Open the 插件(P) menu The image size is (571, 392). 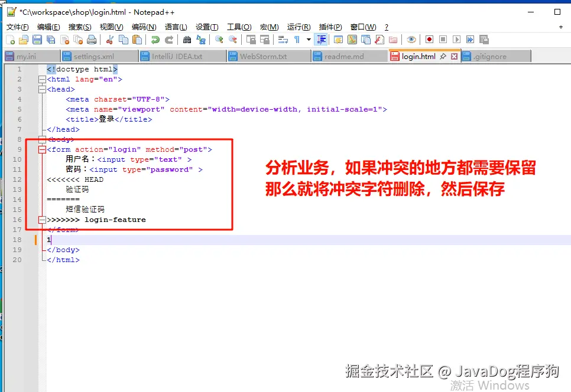(330, 27)
